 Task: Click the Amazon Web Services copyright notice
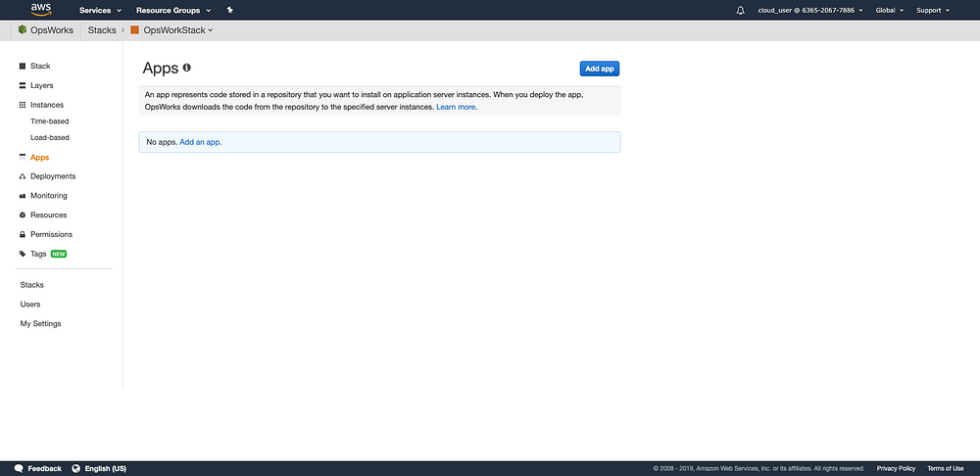pos(759,468)
